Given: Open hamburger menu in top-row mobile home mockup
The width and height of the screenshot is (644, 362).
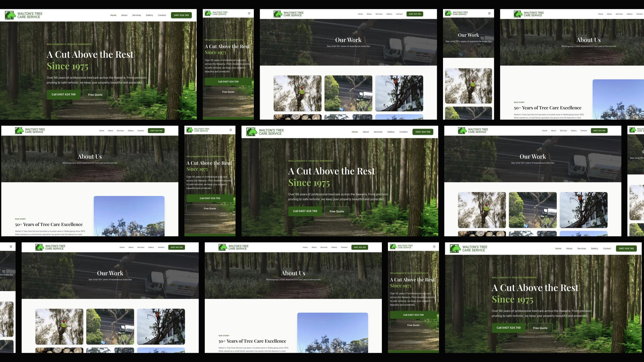Looking at the screenshot, I should click(x=249, y=13).
